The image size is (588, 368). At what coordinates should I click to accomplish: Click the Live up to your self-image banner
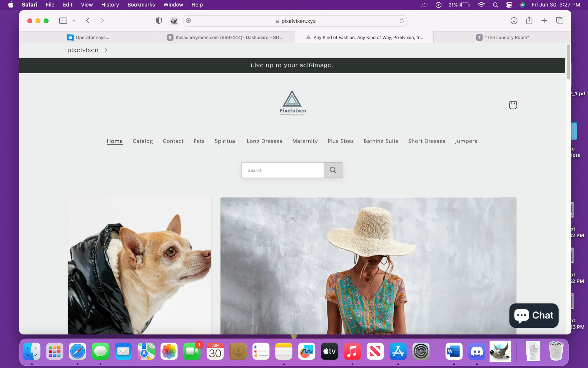(292, 65)
